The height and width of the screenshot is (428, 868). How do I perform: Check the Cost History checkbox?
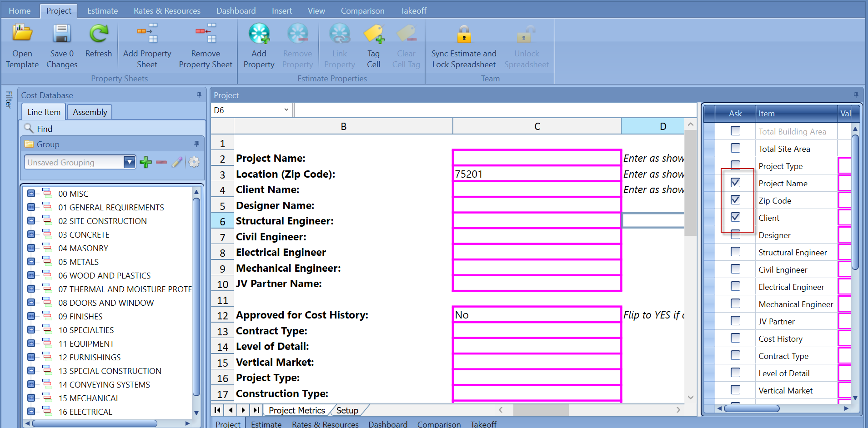pos(736,338)
